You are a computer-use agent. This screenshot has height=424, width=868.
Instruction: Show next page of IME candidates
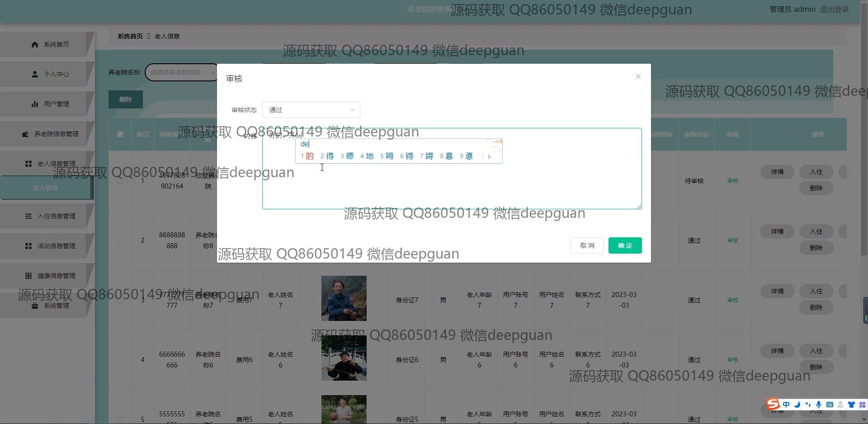(x=489, y=156)
